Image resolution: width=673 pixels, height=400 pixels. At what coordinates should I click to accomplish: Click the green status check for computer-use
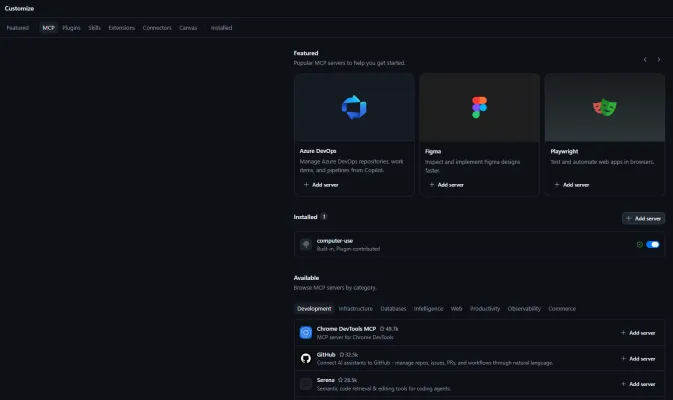pos(640,245)
